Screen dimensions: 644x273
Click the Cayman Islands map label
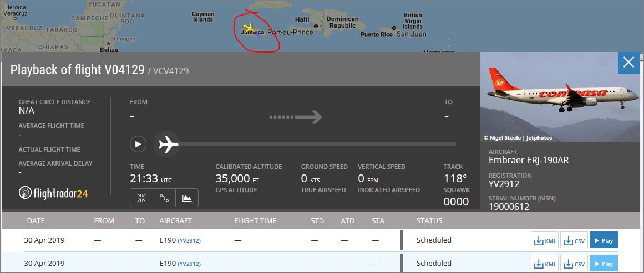203,17
